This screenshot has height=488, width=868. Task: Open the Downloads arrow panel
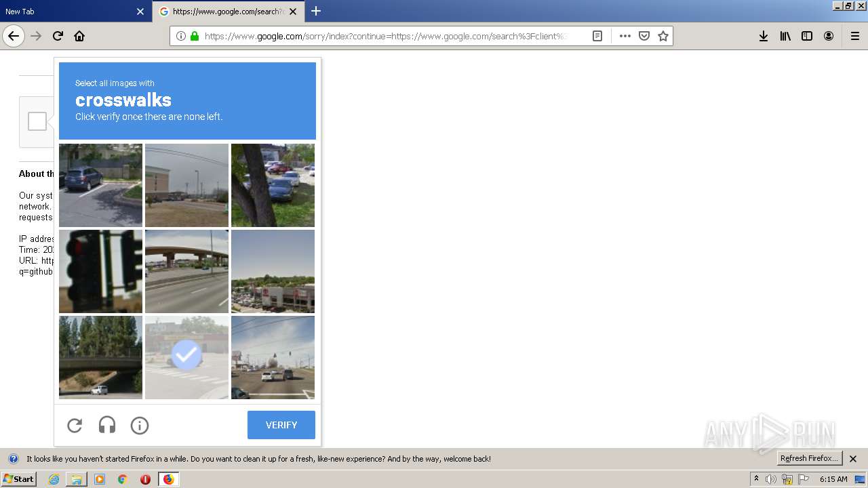pos(764,36)
